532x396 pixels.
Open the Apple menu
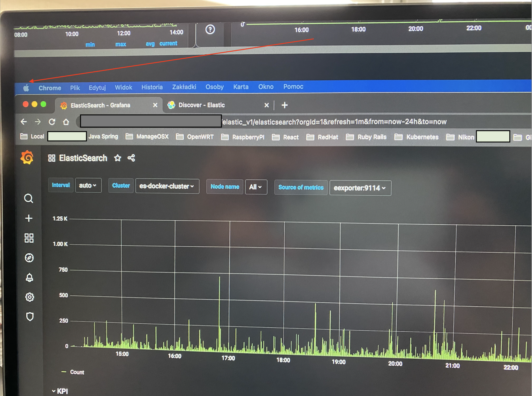[x=26, y=88]
